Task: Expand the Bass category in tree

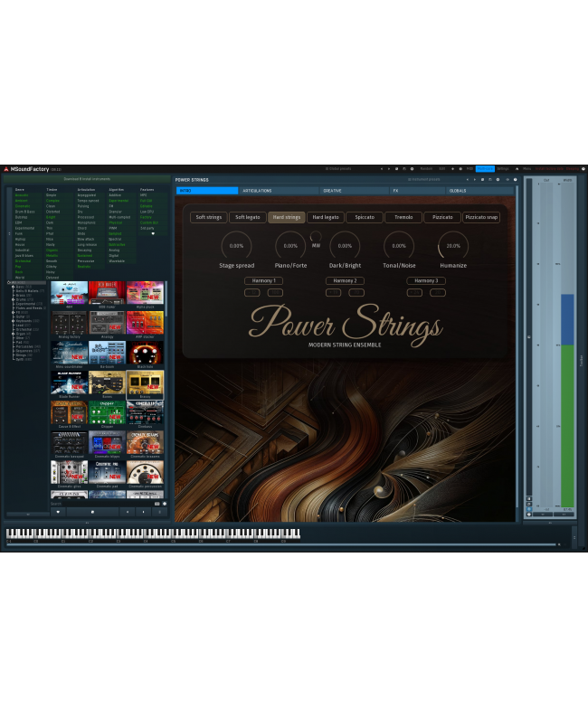Action: 14,287
